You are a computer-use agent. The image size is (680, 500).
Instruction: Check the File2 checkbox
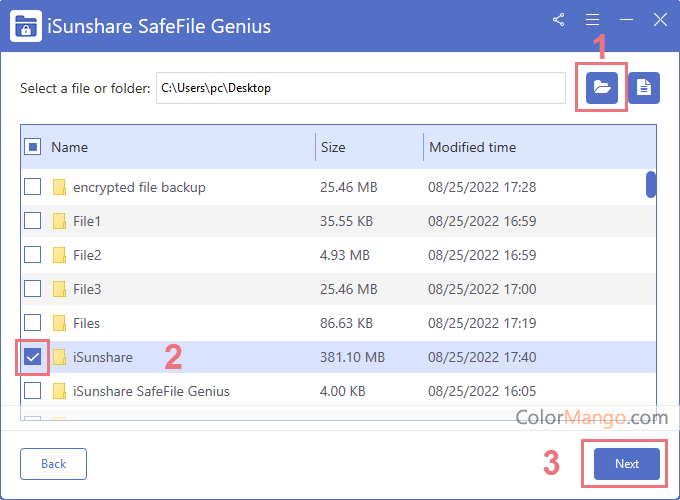(x=33, y=255)
